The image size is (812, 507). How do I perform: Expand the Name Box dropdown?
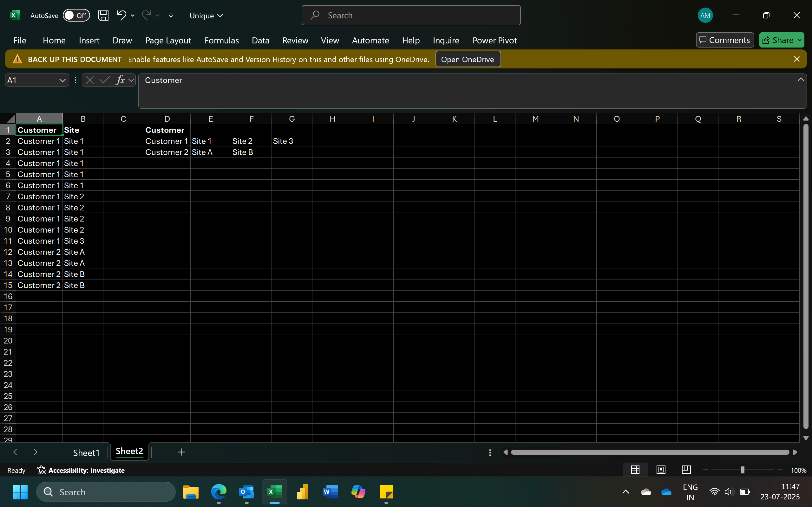pos(62,80)
